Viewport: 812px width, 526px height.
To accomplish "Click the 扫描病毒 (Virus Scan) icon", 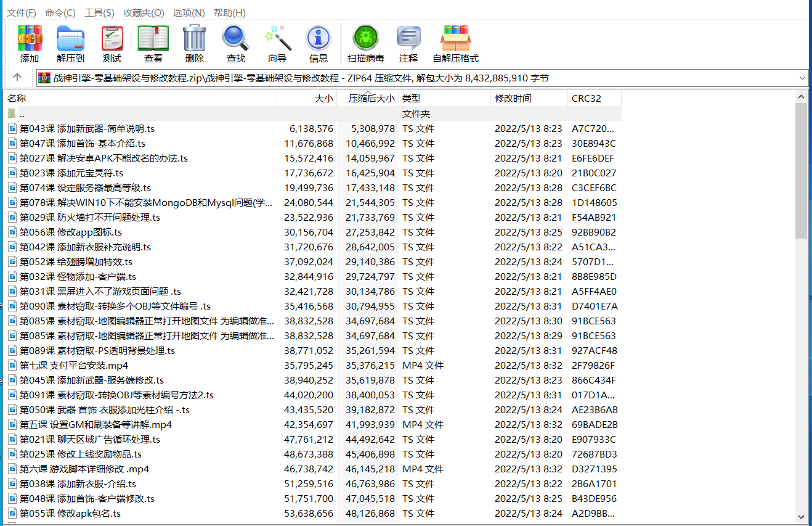I will click(x=366, y=43).
